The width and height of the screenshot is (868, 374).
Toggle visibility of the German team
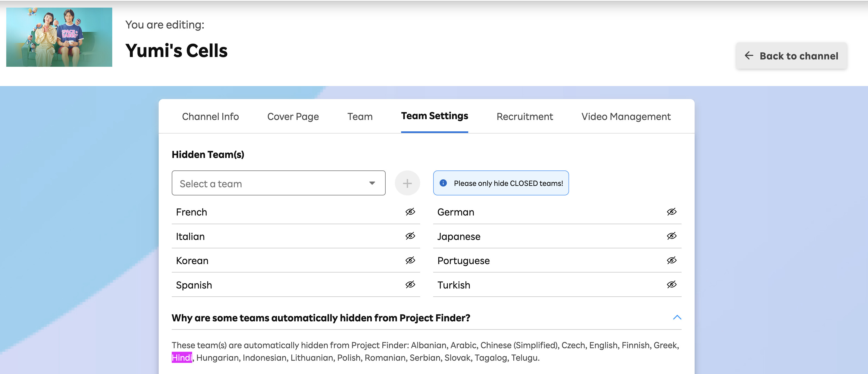(x=672, y=212)
